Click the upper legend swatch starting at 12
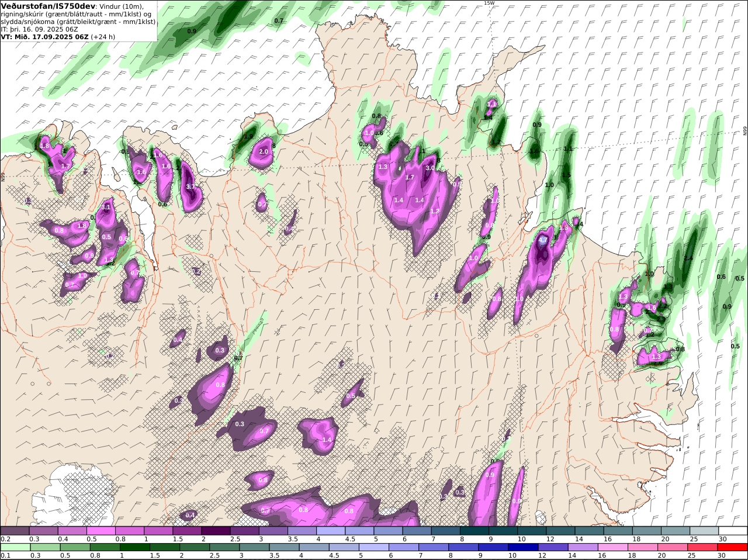 tap(560, 531)
